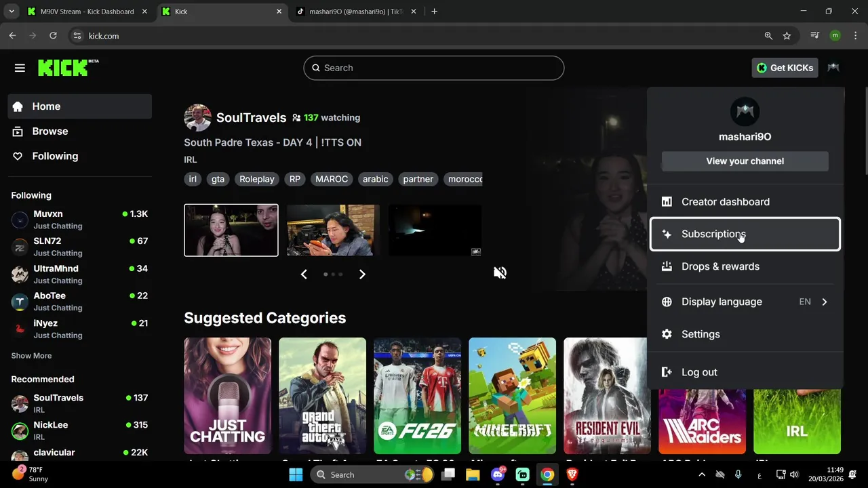Go back in browser history
The height and width of the screenshot is (488, 868).
(x=12, y=36)
